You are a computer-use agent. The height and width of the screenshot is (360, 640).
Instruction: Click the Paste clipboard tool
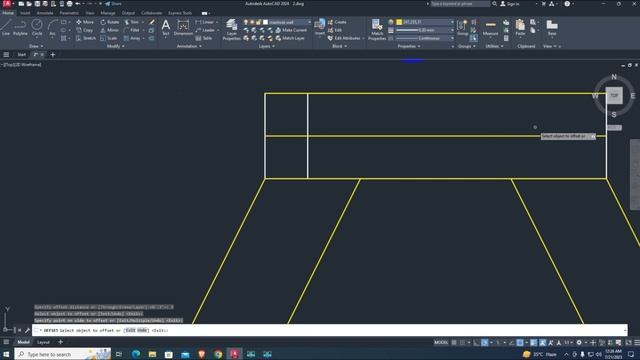point(520,28)
